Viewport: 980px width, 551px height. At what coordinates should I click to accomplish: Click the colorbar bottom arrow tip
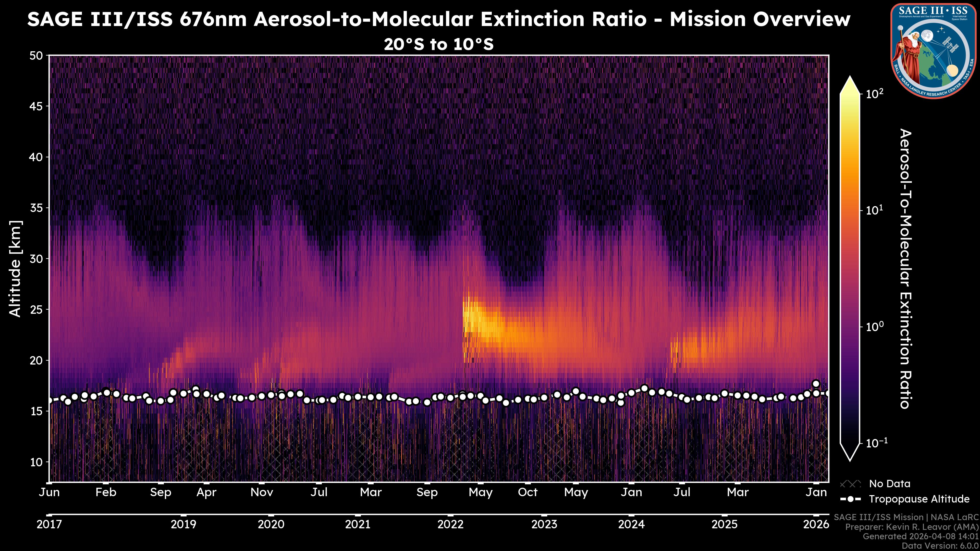click(850, 459)
